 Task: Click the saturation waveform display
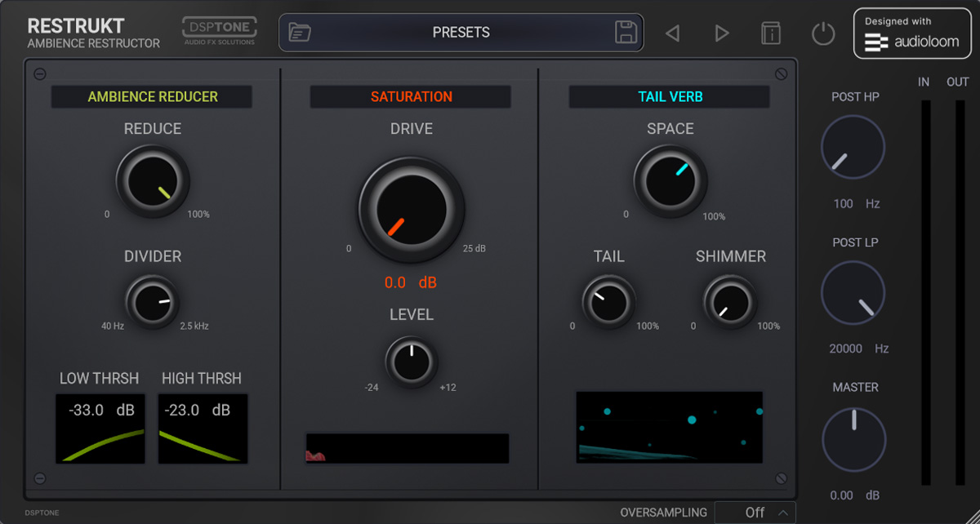coord(407,448)
